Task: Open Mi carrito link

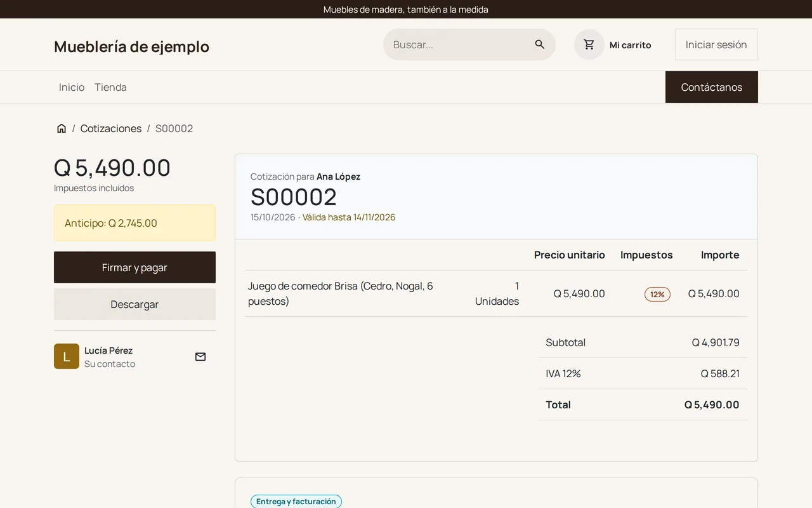Action: pyautogui.click(x=630, y=45)
